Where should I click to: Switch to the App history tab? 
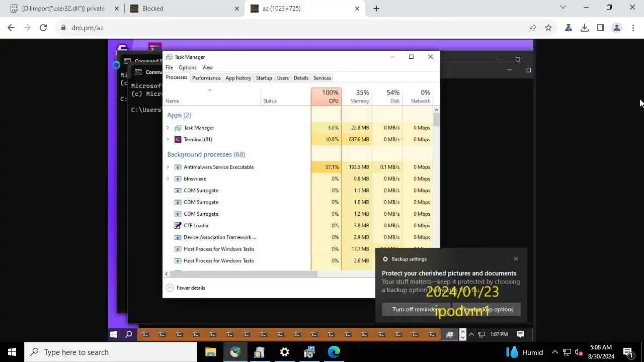tap(238, 78)
